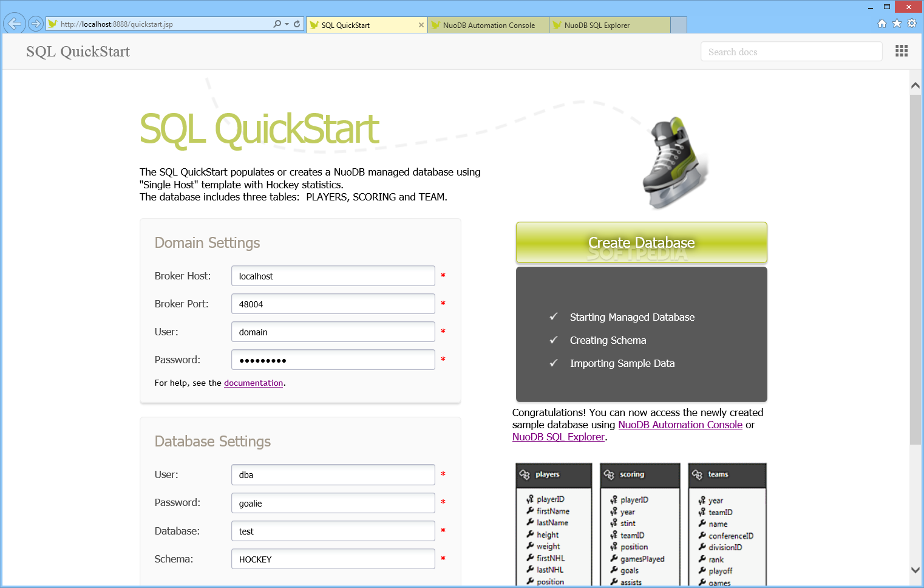
Task: Switch to SQL QuickStart tab
Action: (367, 25)
